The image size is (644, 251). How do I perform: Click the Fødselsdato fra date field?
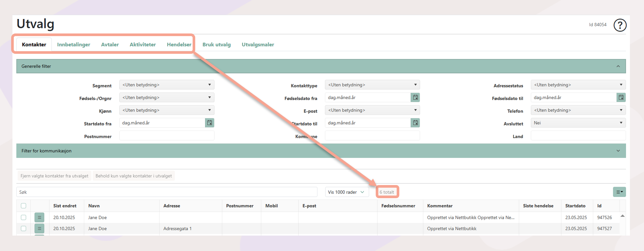(x=368, y=97)
